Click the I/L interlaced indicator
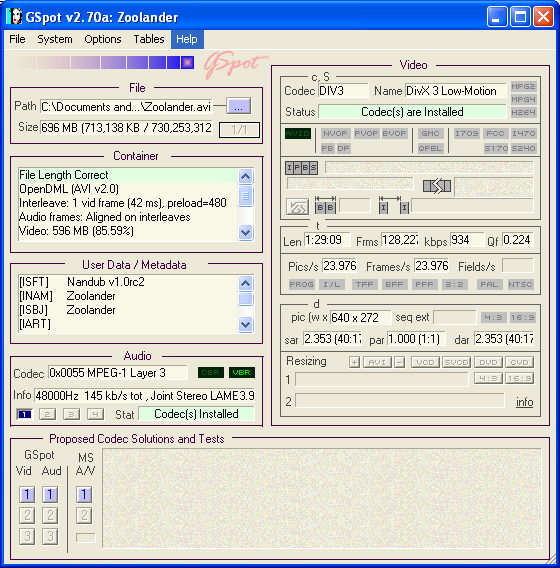This screenshot has width=560, height=568. (332, 284)
